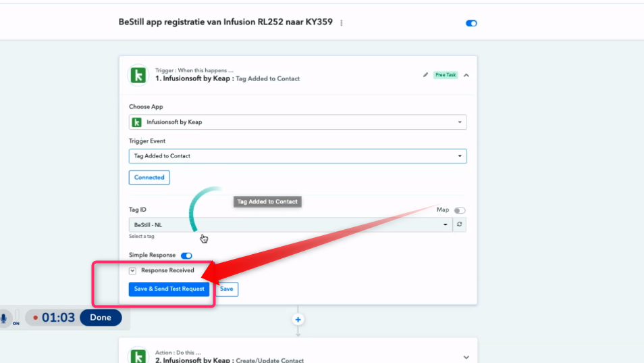
Task: Open the Trigger Event dropdown
Action: (297, 156)
